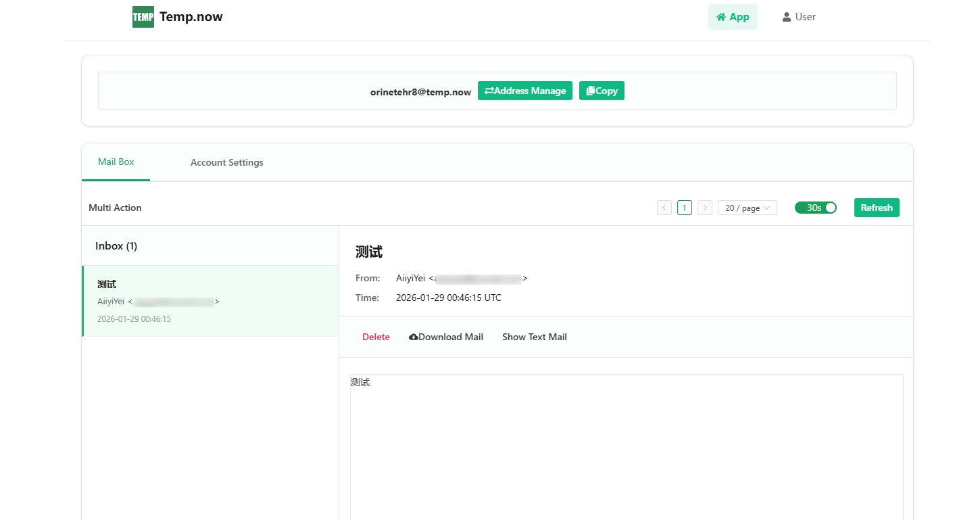Click Multi Action in mail toolbar
This screenshot has height=520, width=980.
(x=115, y=208)
